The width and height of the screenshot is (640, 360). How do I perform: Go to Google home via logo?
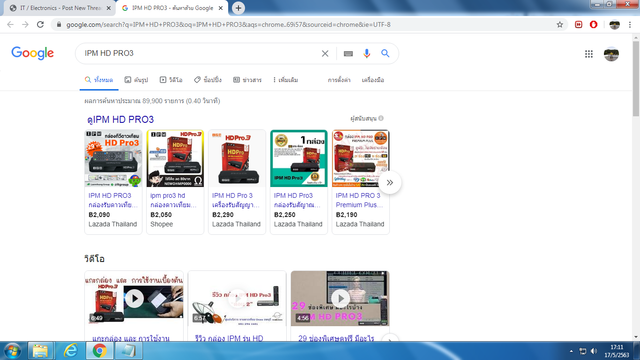click(x=33, y=53)
